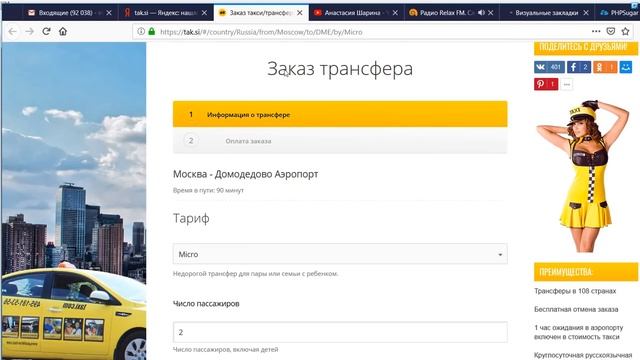Viewport: 640px width, 360px height.
Task: Save page to Pocket icon
Action: [x=611, y=31]
